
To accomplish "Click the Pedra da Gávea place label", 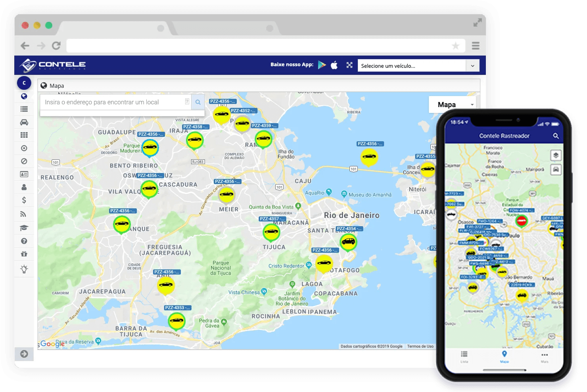I will [209, 323].
